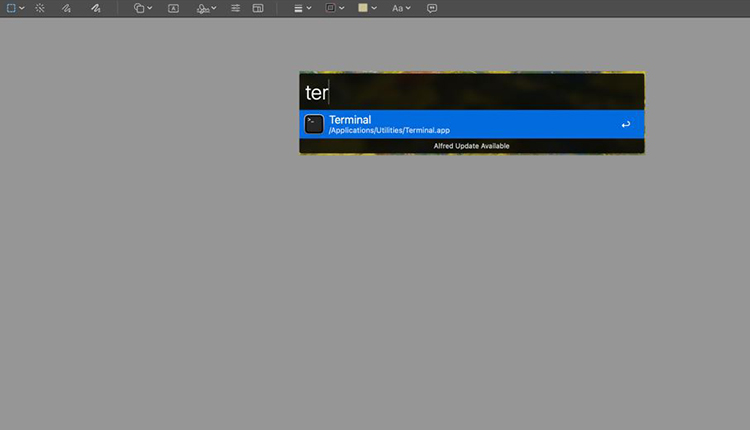Click "Alfred Update Available" notice
The width and height of the screenshot is (750, 430).
point(472,146)
